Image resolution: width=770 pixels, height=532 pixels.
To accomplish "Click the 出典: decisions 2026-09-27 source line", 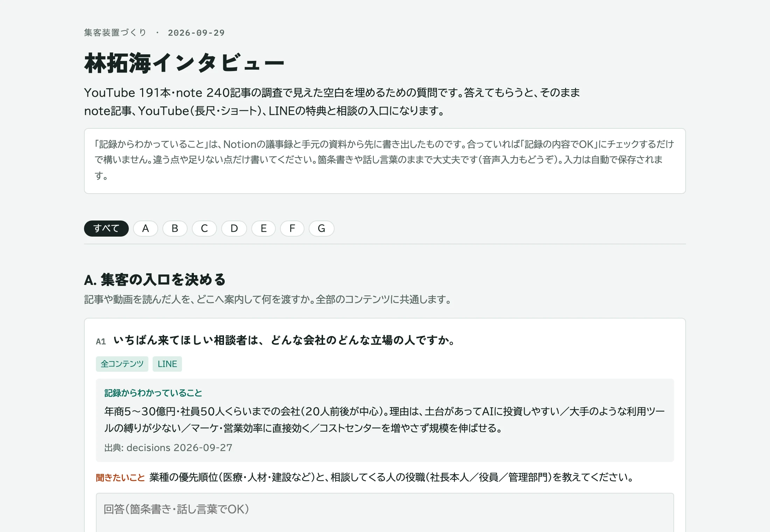I will tap(168, 448).
